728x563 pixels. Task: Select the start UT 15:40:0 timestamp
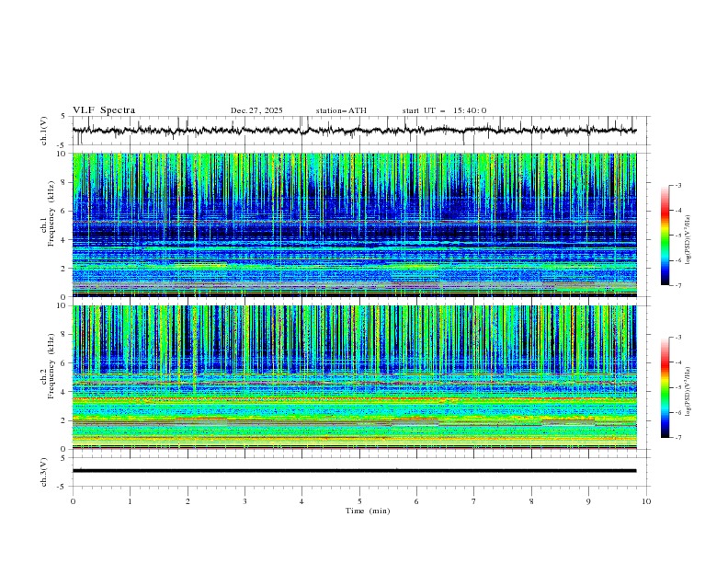[x=444, y=110]
